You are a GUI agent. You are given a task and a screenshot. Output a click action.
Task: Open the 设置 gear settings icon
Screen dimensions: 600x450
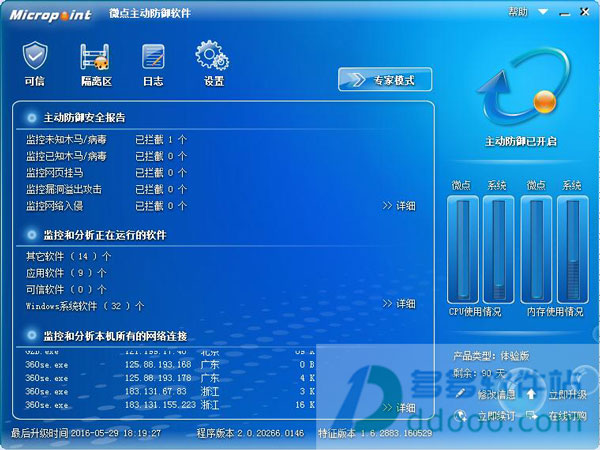coord(213,64)
